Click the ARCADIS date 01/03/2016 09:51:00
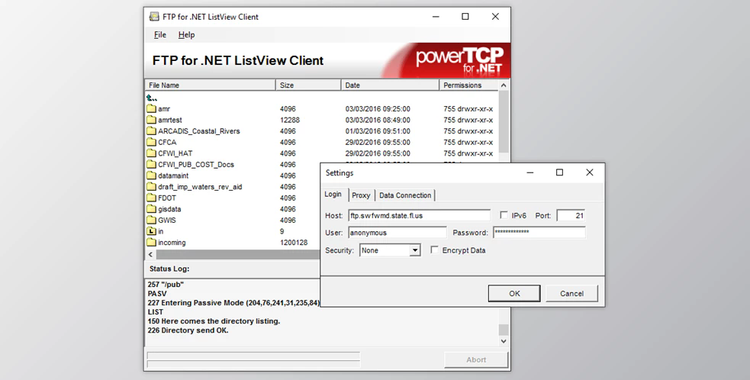This screenshot has width=750, height=380. pyautogui.click(x=378, y=131)
